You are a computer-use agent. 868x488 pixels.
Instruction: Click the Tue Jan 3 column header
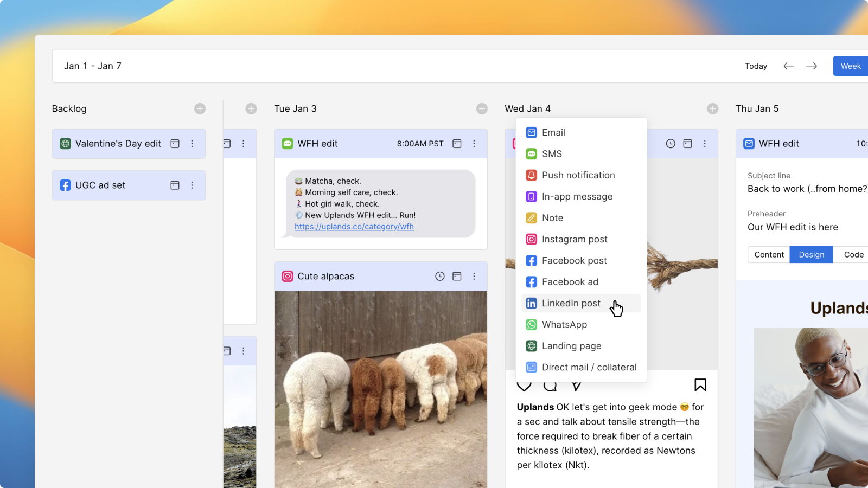[295, 108]
